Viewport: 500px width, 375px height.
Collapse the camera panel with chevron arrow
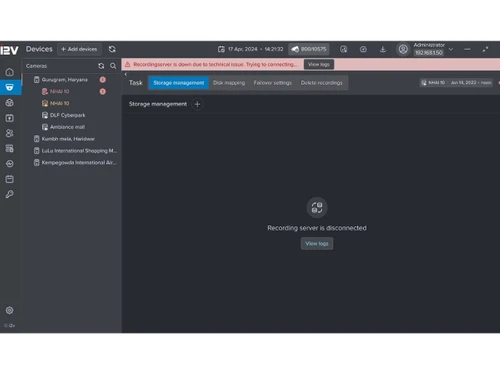click(126, 74)
